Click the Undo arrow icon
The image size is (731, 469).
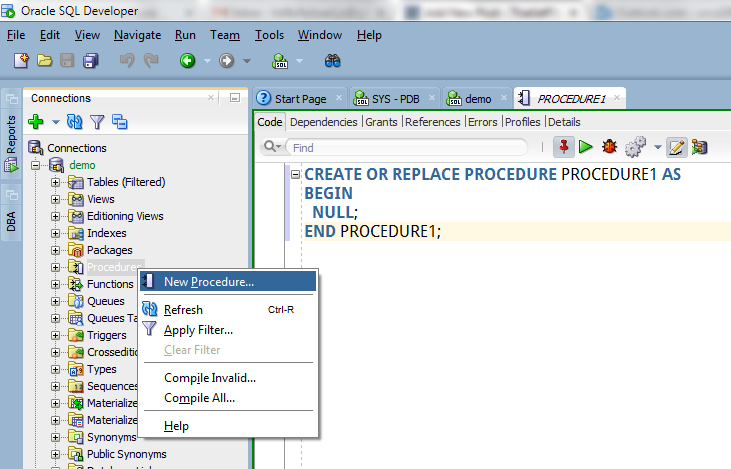click(x=127, y=61)
